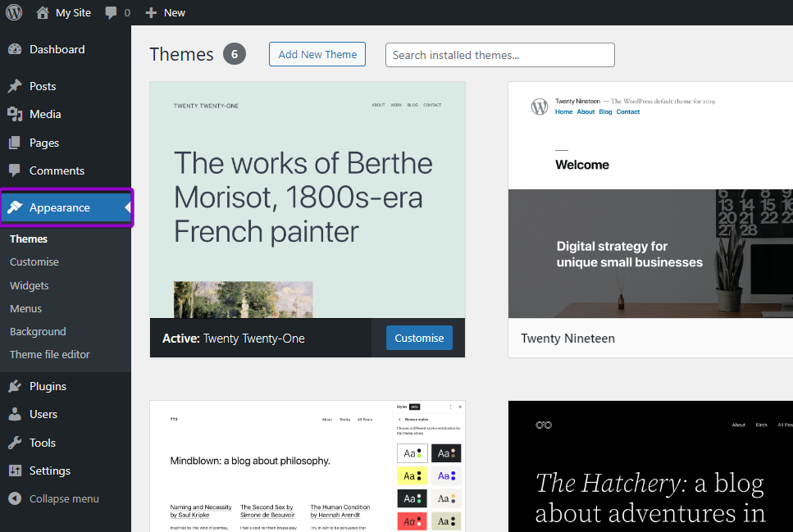Click the Appearance paintbrush icon

coord(16,207)
